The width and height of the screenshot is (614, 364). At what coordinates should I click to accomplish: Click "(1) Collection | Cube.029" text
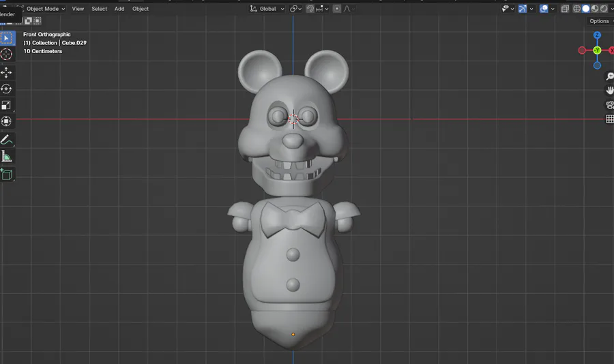click(x=55, y=43)
